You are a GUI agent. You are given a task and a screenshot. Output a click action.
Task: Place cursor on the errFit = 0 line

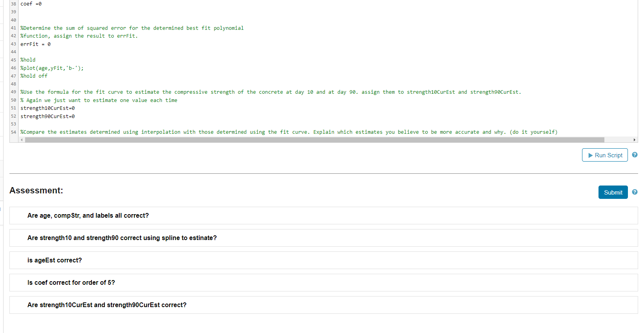click(35, 44)
